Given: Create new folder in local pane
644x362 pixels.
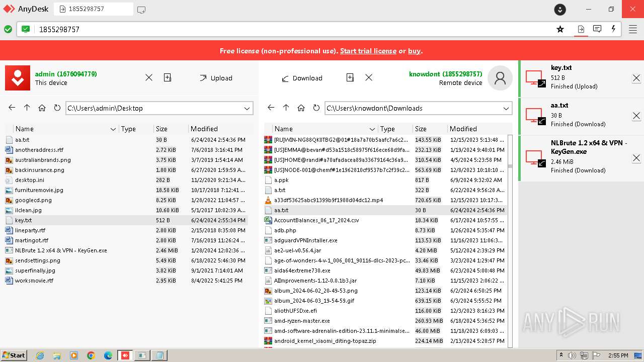Looking at the screenshot, I should [x=168, y=77].
